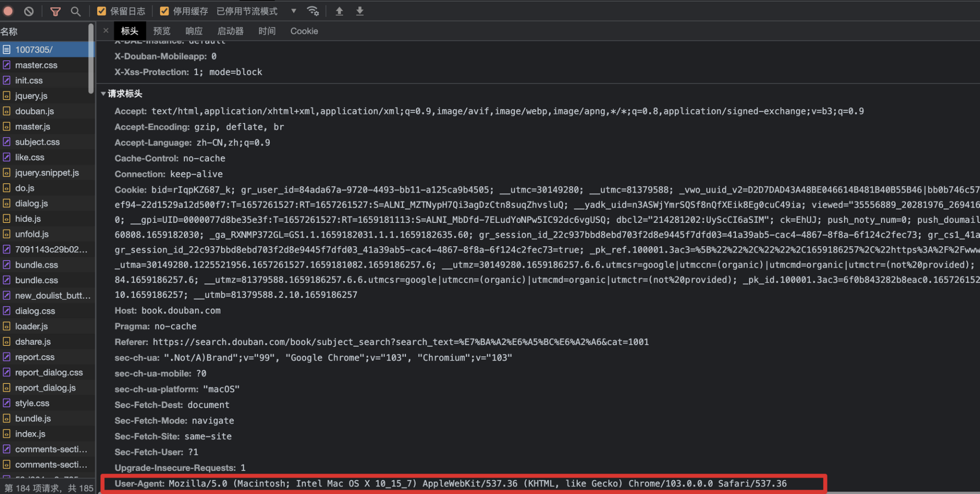The height and width of the screenshot is (494, 980).
Task: Switch to the 预览 tab
Action: coord(162,31)
